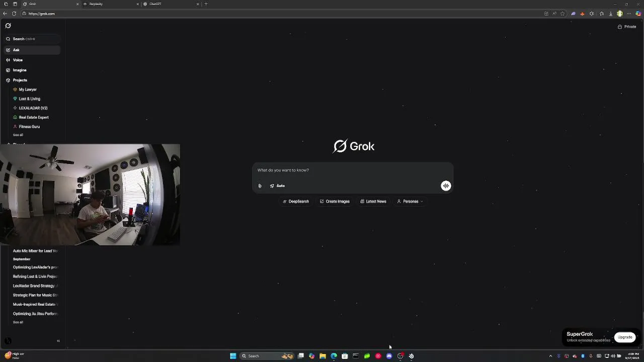Image resolution: width=644 pixels, height=362 pixels.
Task: Click See all under Projects
Action: click(x=18, y=135)
